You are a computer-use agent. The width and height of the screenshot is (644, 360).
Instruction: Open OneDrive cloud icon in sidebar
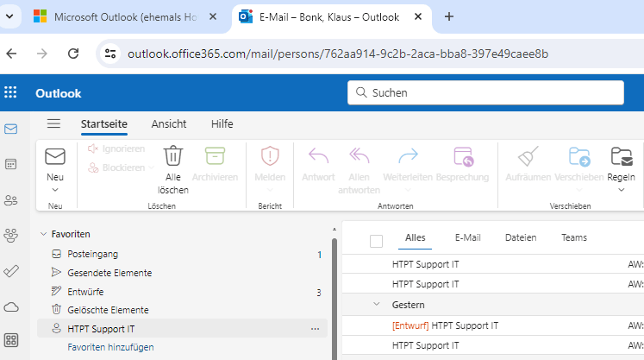(11, 307)
